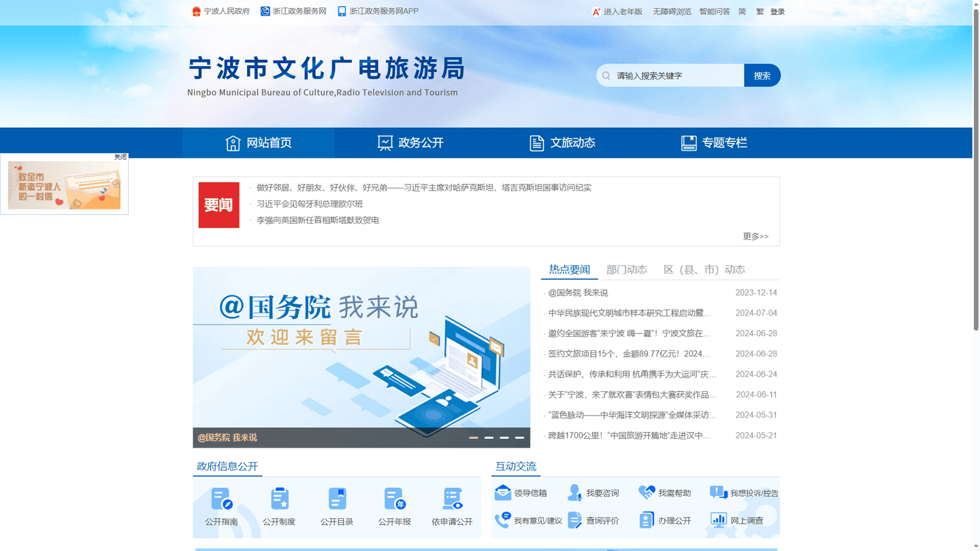Image resolution: width=980 pixels, height=551 pixels.
Task: Click the 网上调查 chart icon
Action: [x=719, y=520]
